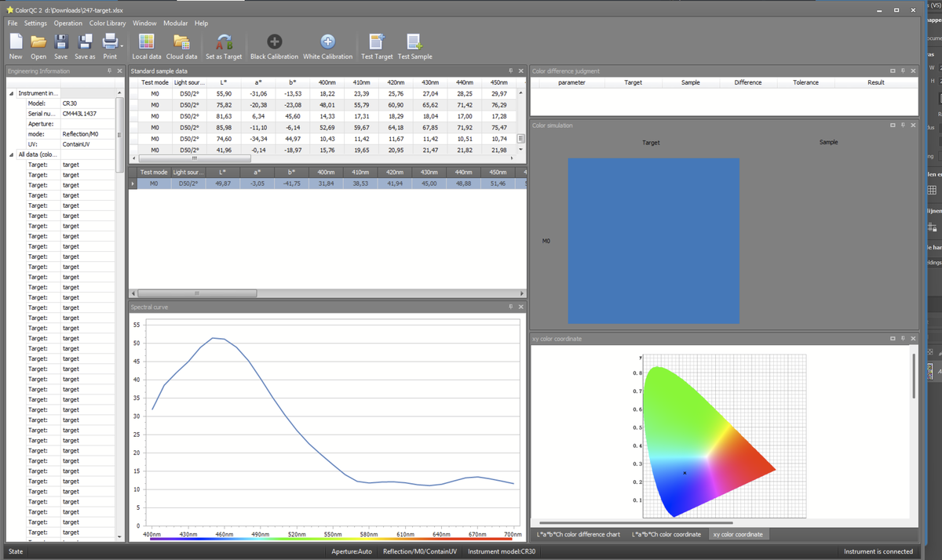Collapse the Instrument information tree node
The width and height of the screenshot is (942, 560).
(x=11, y=93)
